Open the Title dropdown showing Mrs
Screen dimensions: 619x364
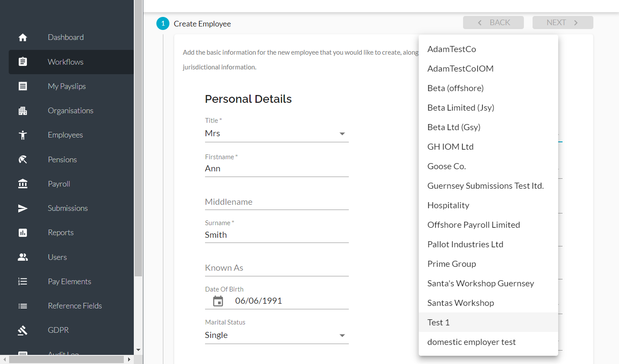[277, 134]
